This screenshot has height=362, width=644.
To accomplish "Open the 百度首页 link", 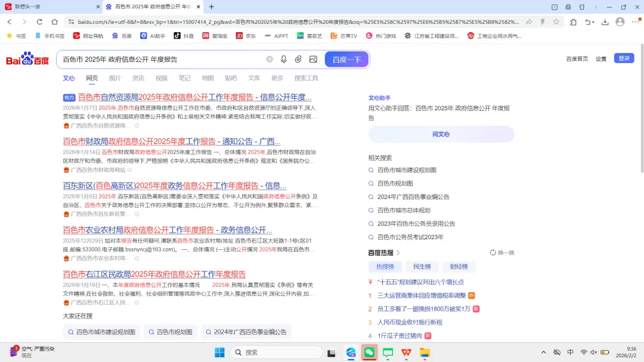I will tap(577, 59).
